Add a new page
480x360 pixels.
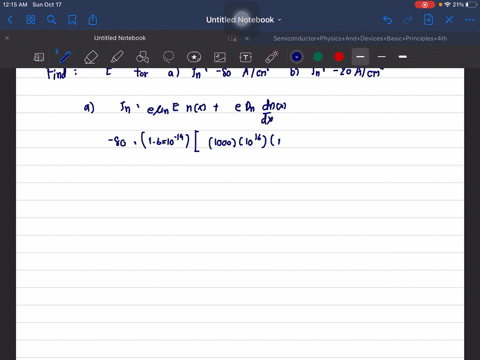[x=428, y=20]
